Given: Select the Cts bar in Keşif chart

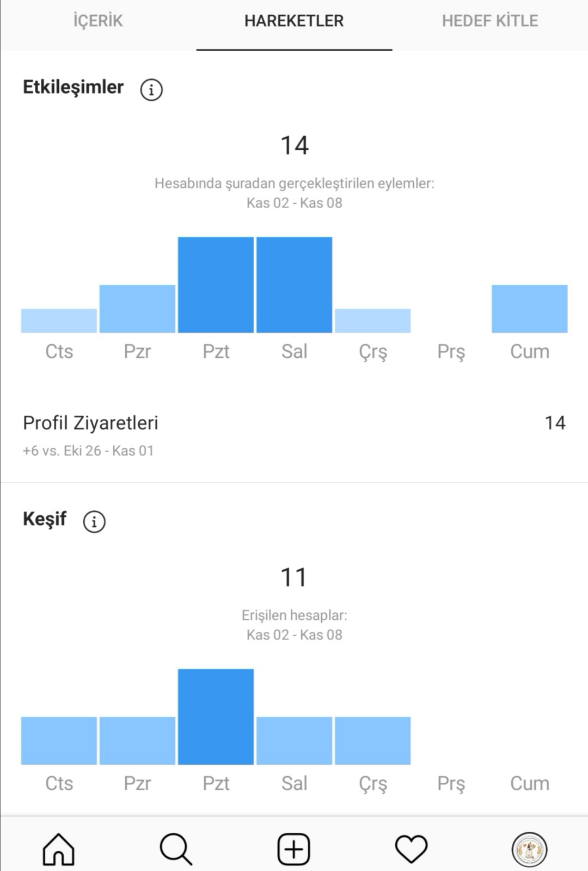Looking at the screenshot, I should 59,741.
